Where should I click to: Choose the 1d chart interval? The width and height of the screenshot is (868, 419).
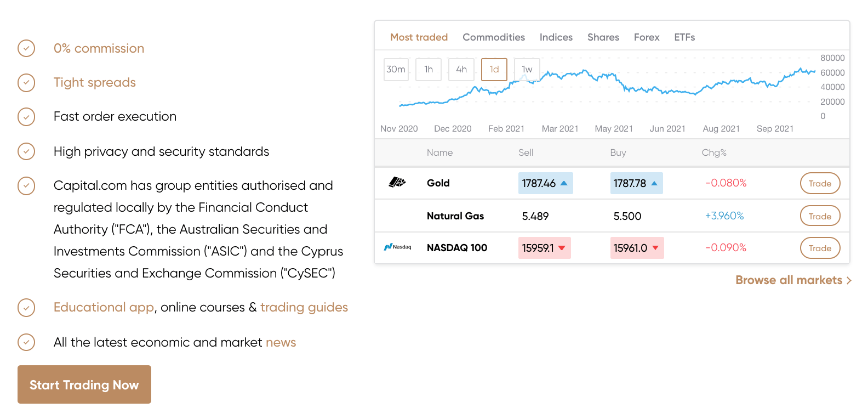pos(494,70)
